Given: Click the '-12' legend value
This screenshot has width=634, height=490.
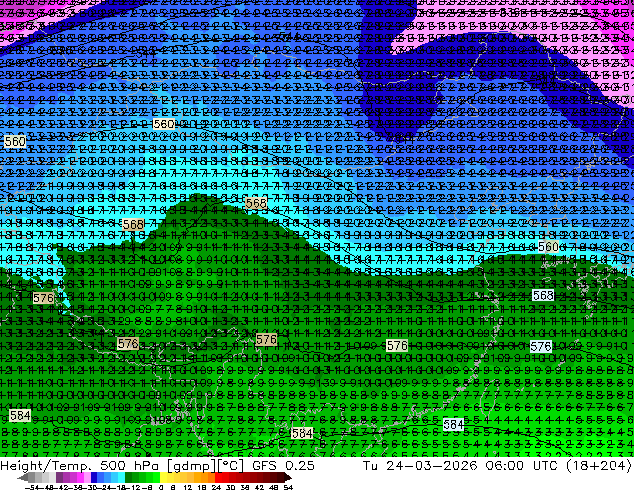Looking at the screenshot, I should point(132,487).
